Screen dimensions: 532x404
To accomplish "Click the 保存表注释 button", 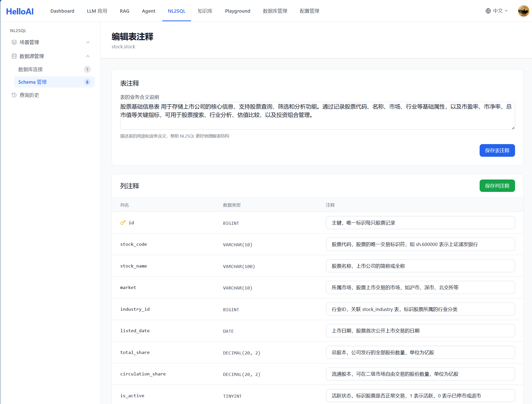I will tap(497, 150).
